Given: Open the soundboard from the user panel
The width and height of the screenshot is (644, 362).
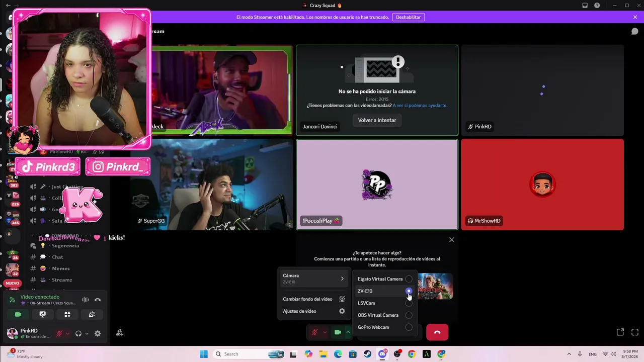Looking at the screenshot, I should point(92,314).
